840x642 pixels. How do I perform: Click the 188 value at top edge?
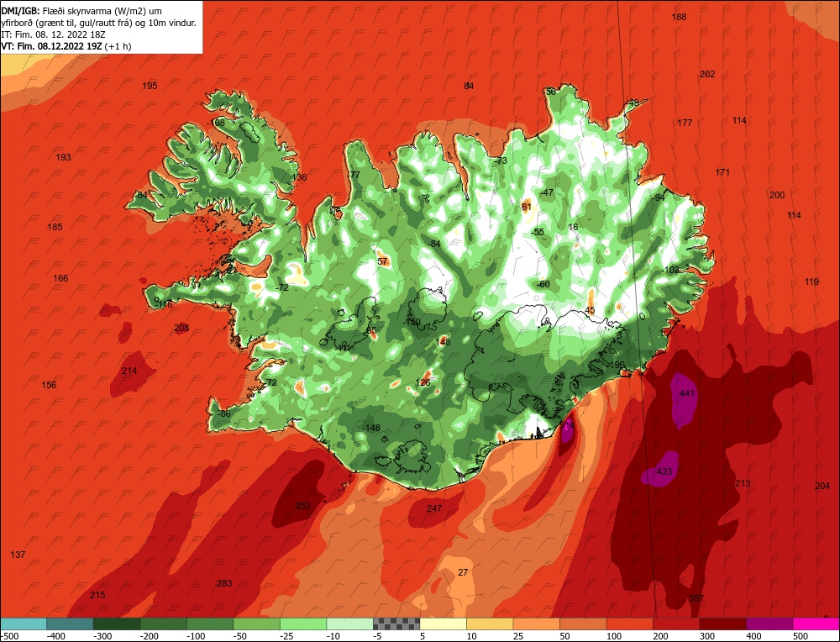pos(679,17)
